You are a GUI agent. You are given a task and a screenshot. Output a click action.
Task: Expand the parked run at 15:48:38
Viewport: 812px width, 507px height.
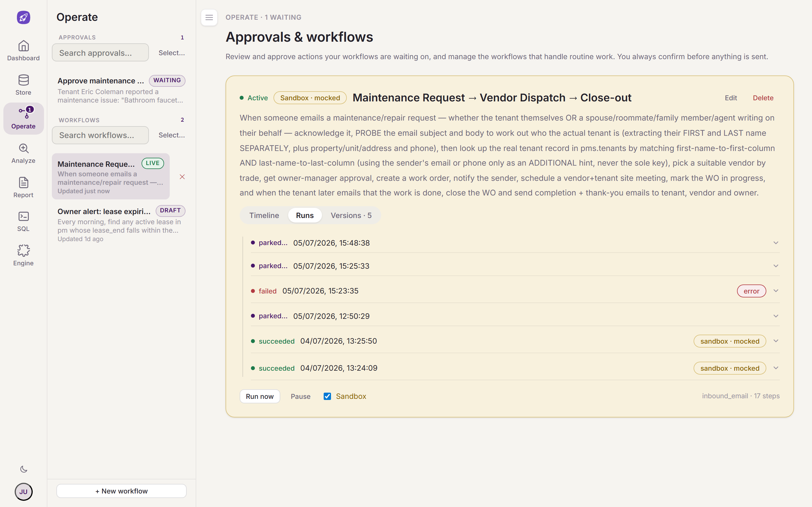coord(776,243)
